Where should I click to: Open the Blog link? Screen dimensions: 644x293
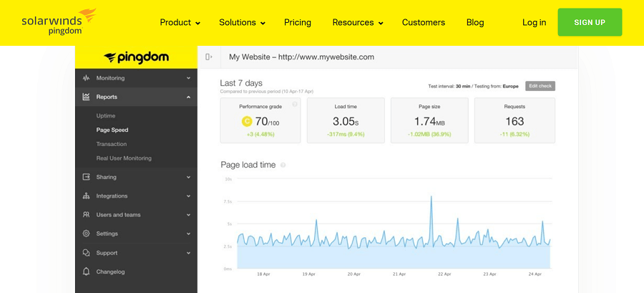tap(475, 23)
